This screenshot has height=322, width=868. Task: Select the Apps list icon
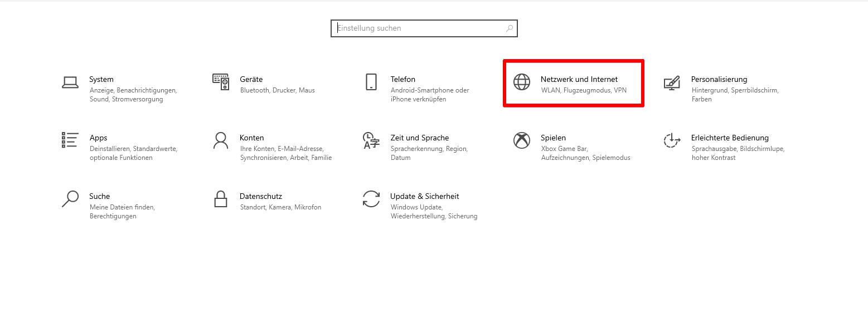point(70,140)
